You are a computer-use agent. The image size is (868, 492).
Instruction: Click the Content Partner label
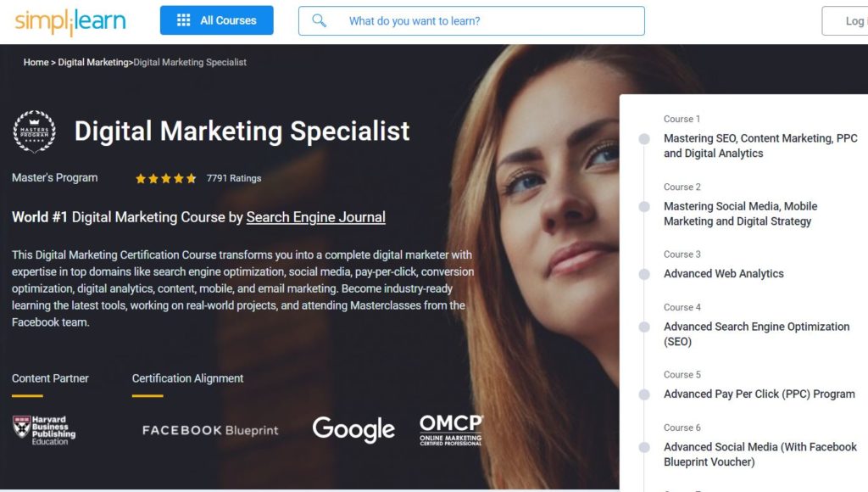click(x=50, y=378)
